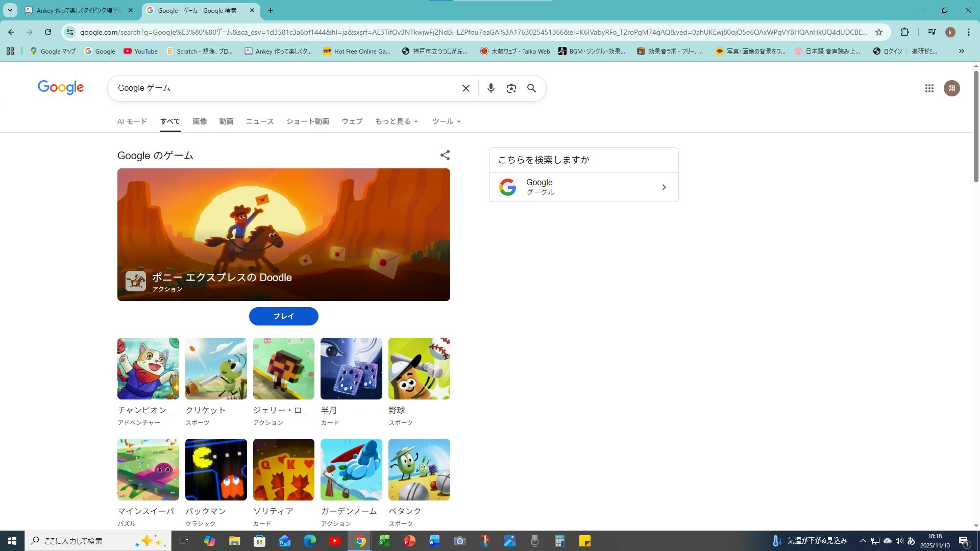Expand the もっと見る dropdown
This screenshot has width=980, height=551.
click(396, 121)
